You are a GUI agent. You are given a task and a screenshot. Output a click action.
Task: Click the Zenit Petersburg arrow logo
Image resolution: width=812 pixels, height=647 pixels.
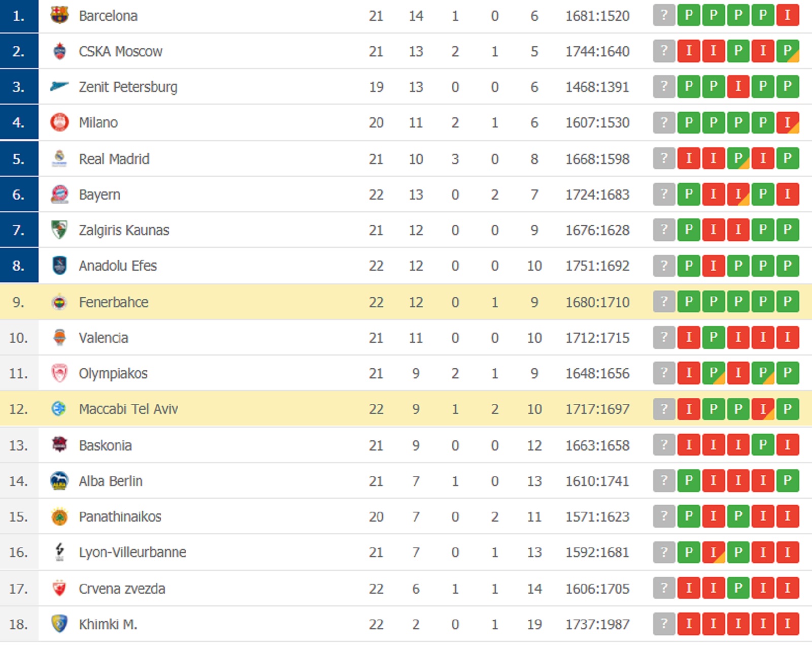click(59, 86)
